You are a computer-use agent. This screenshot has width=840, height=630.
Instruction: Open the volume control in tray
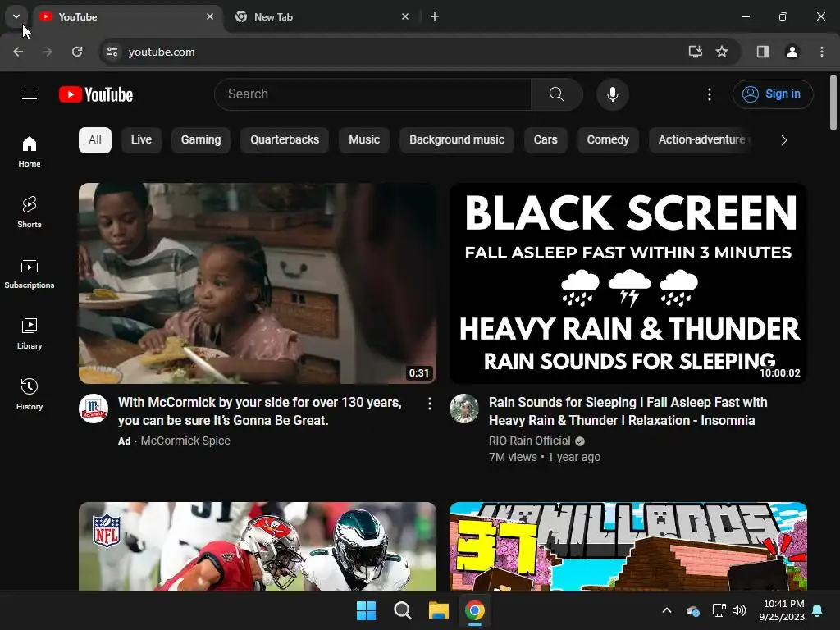coord(739,610)
